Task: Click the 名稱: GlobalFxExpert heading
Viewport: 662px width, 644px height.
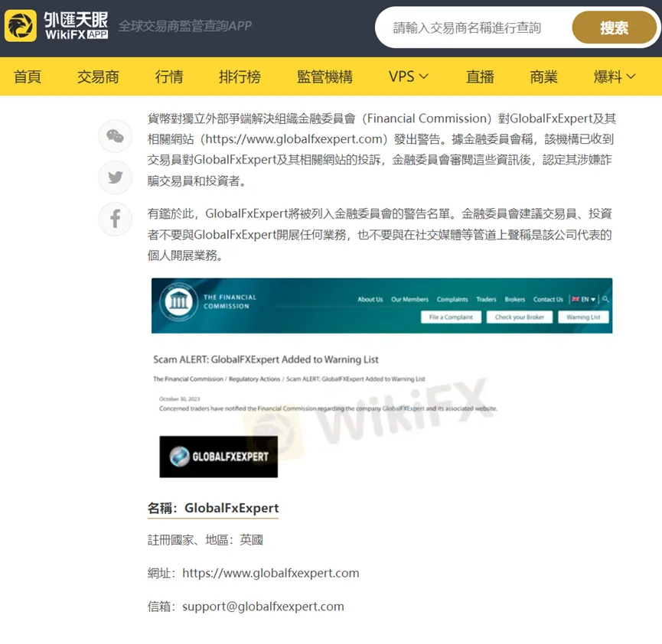Action: 214,508
